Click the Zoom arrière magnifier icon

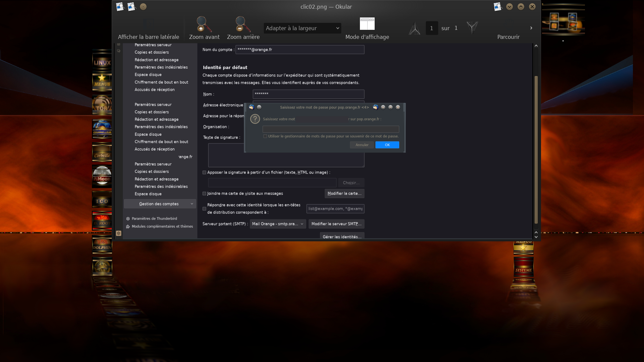[243, 24]
